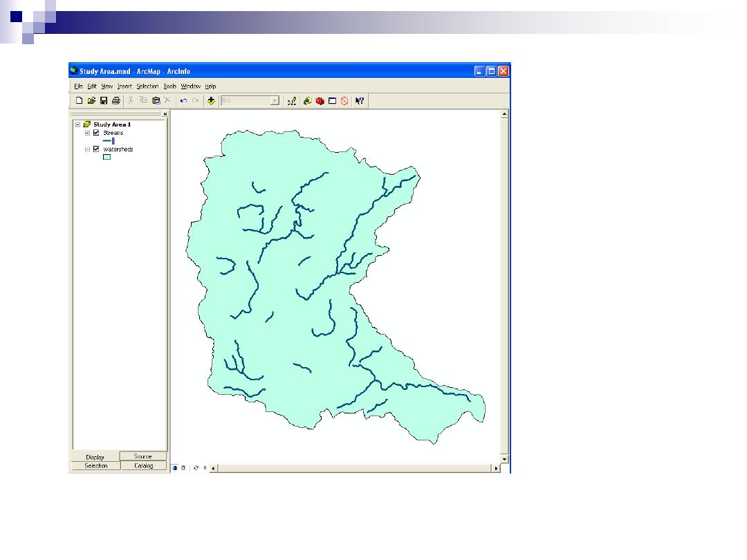Minimize the ArcMap window

pos(480,71)
